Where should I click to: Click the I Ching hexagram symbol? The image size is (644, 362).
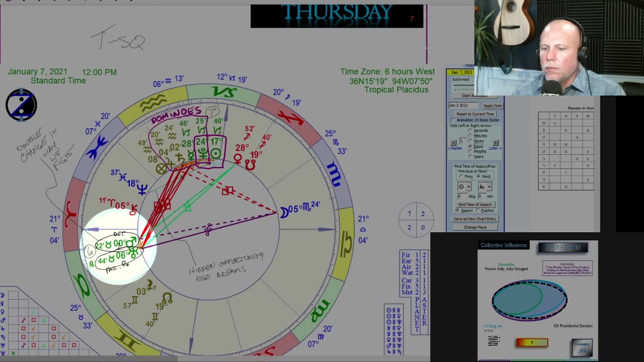(x=494, y=341)
